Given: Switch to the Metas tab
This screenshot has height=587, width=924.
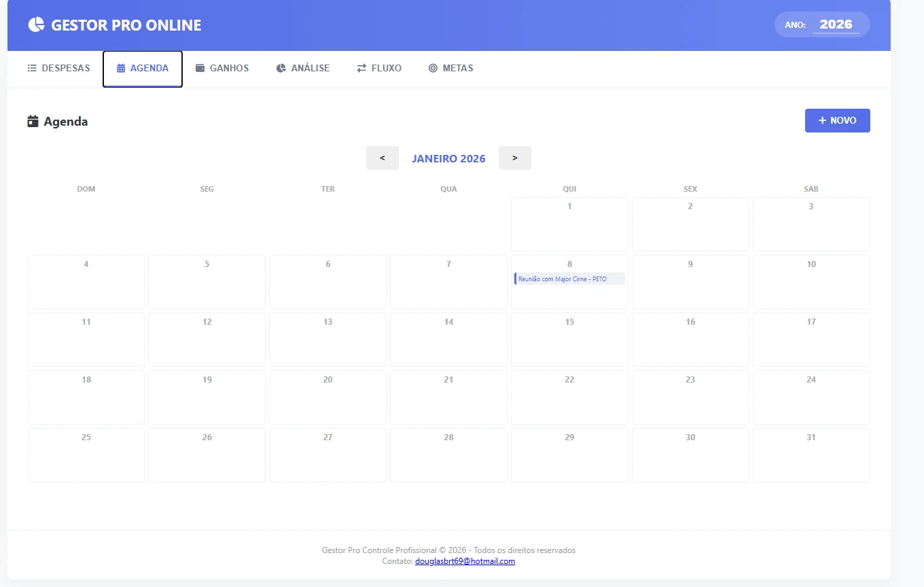Looking at the screenshot, I should point(451,68).
